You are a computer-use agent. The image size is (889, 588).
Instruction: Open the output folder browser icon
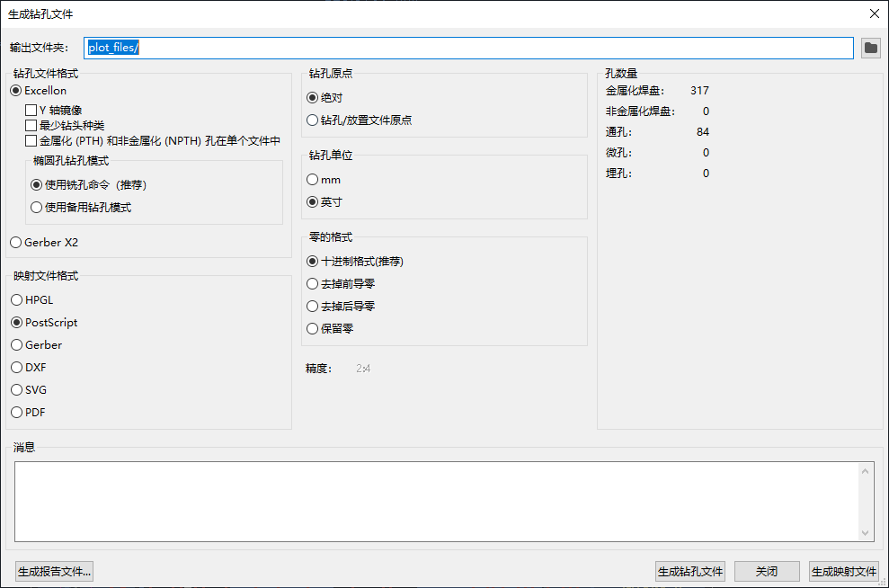tap(869, 48)
